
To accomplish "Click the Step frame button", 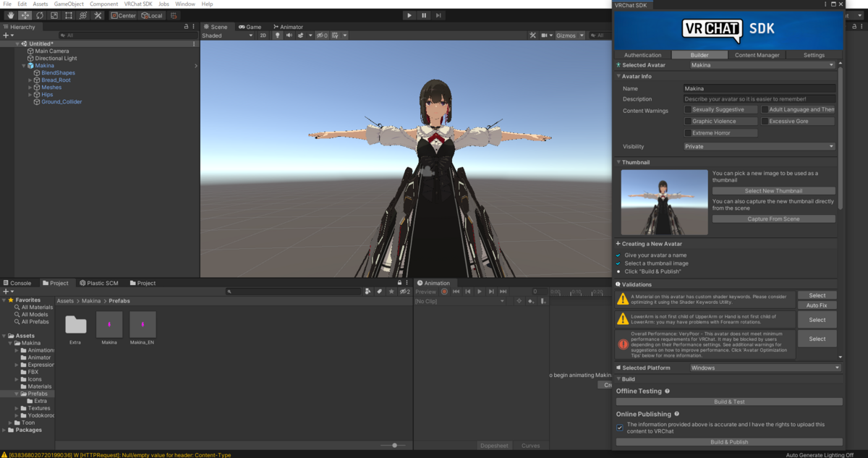I will (438, 15).
